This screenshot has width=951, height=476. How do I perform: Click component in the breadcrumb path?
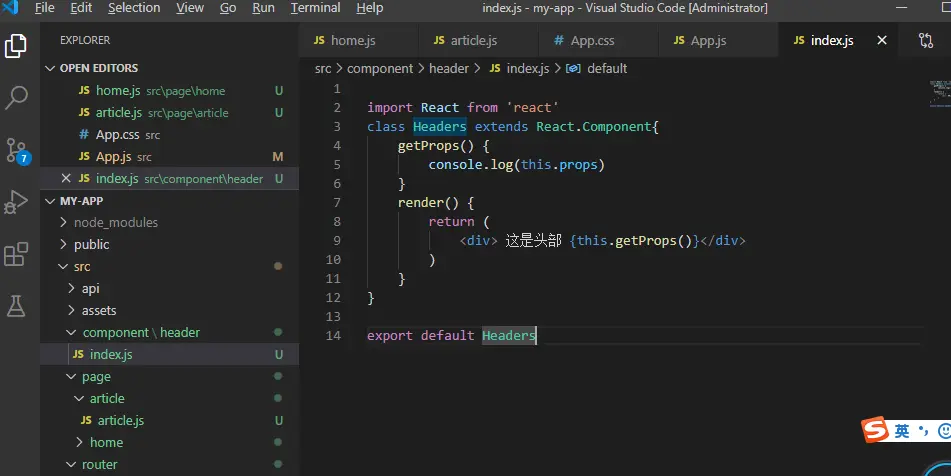pyautogui.click(x=380, y=69)
